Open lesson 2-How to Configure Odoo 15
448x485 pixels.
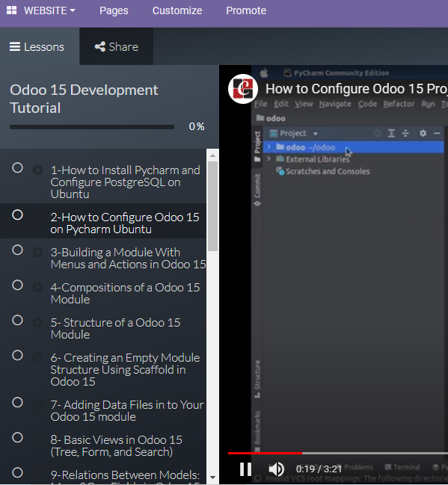click(125, 223)
